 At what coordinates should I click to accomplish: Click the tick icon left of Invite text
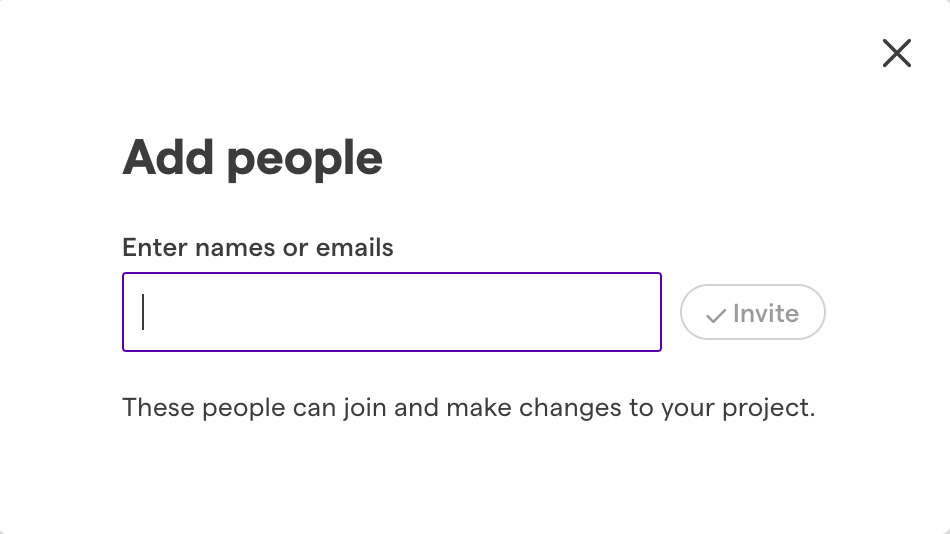[716, 315]
